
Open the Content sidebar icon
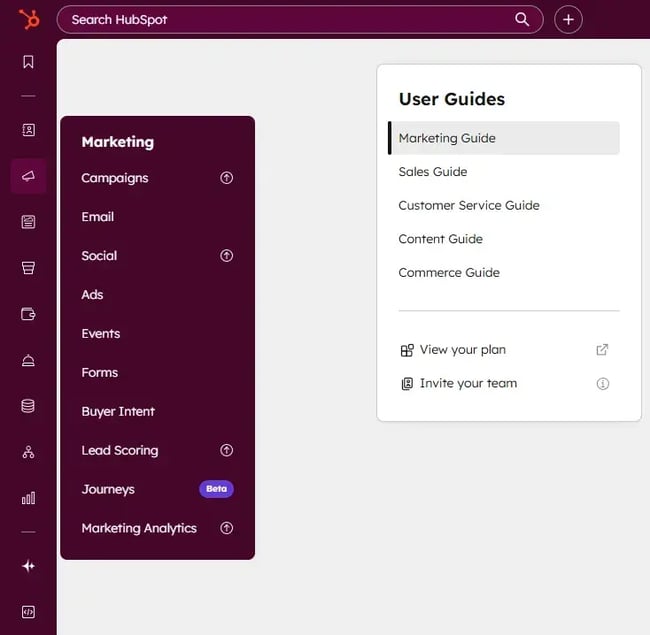coord(28,222)
